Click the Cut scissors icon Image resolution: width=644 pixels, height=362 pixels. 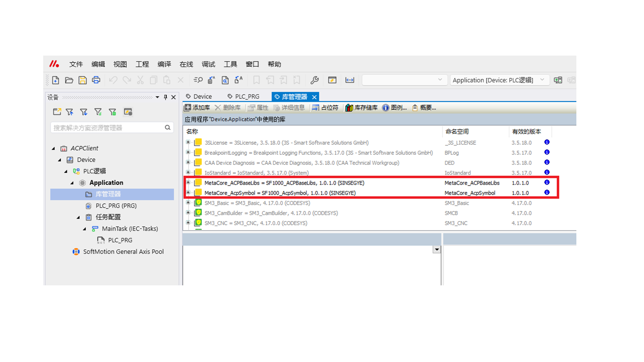[140, 80]
